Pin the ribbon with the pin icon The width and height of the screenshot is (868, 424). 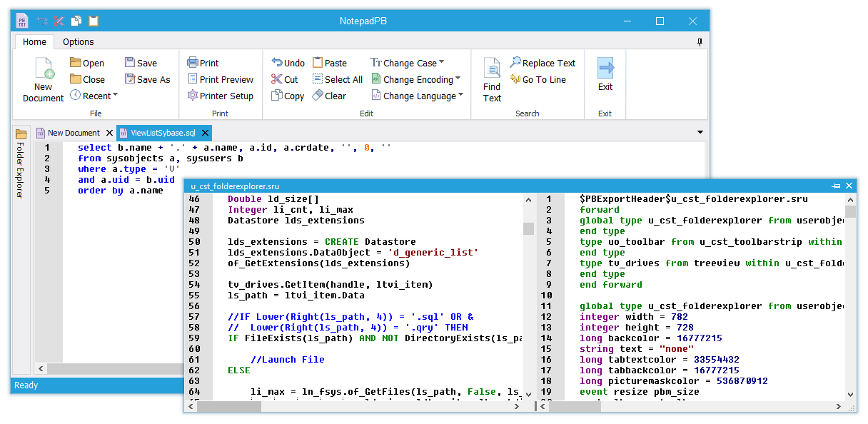[700, 42]
